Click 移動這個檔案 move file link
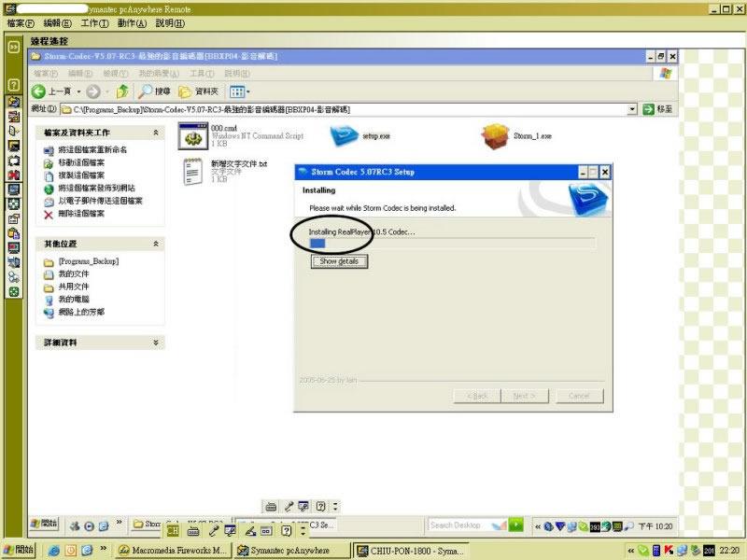 click(81, 162)
